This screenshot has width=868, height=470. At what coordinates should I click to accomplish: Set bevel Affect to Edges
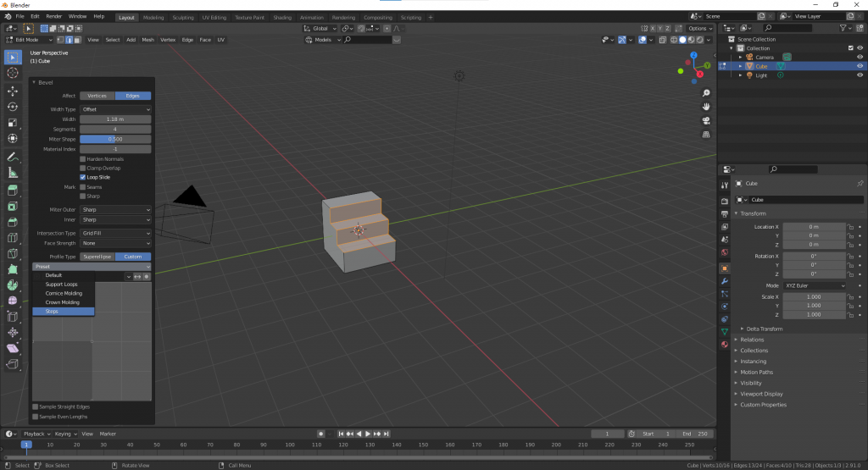coord(133,96)
